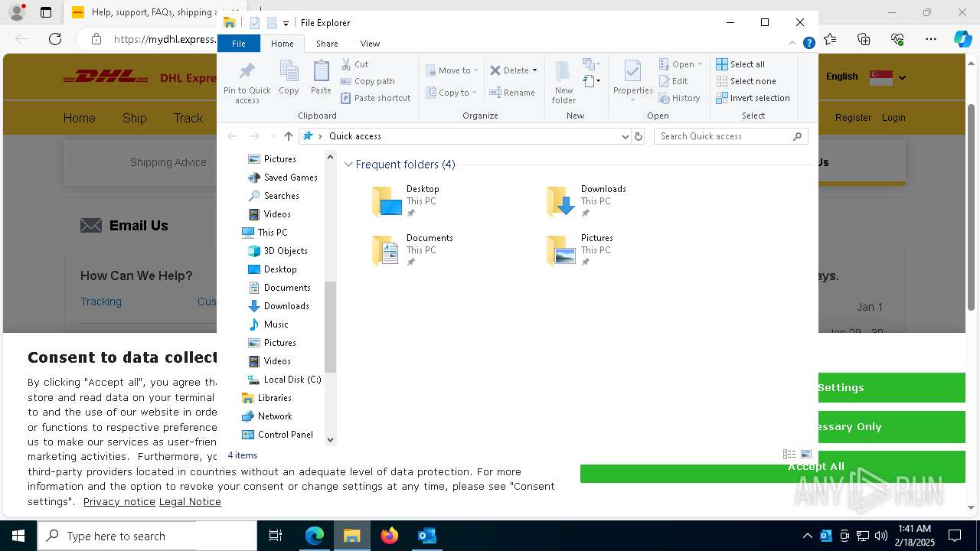Click Select all in the ribbon
Viewport: 980px width, 551px height.
[x=740, y=64]
